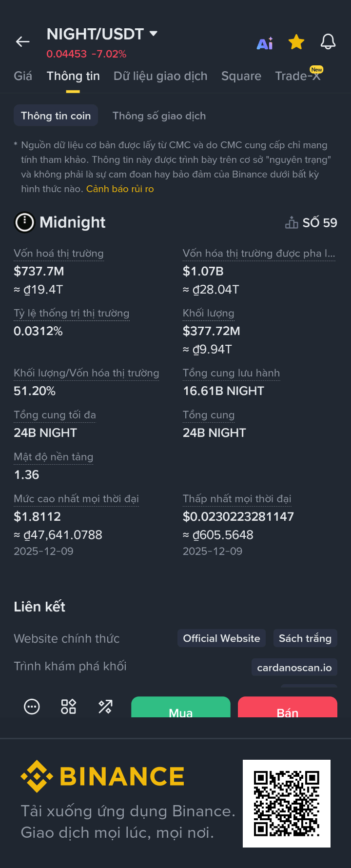Viewport: 351px width, 868px height.
Task: Open the AI assistant icon
Action: click(x=265, y=43)
